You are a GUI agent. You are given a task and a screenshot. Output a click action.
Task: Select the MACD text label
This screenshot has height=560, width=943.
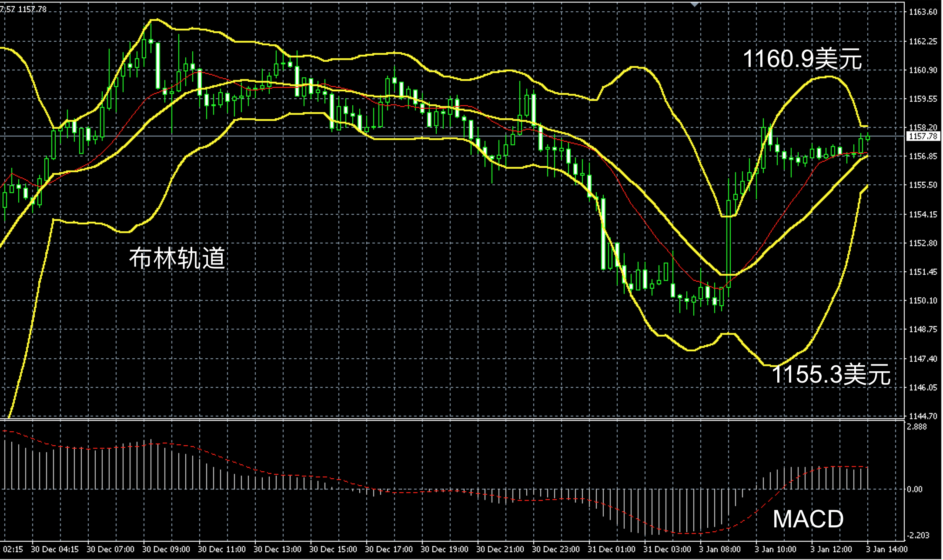808,519
